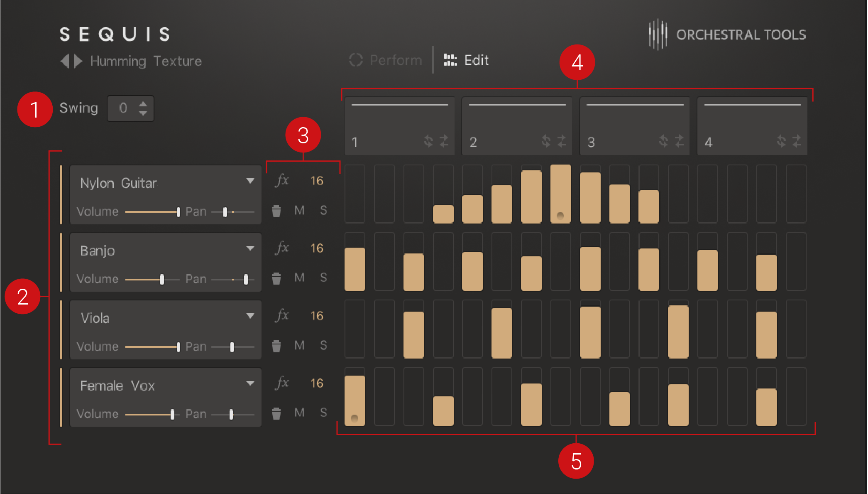Screen dimensions: 868x494
Task: Expand the Viola instrument dropdown
Action: click(x=250, y=316)
